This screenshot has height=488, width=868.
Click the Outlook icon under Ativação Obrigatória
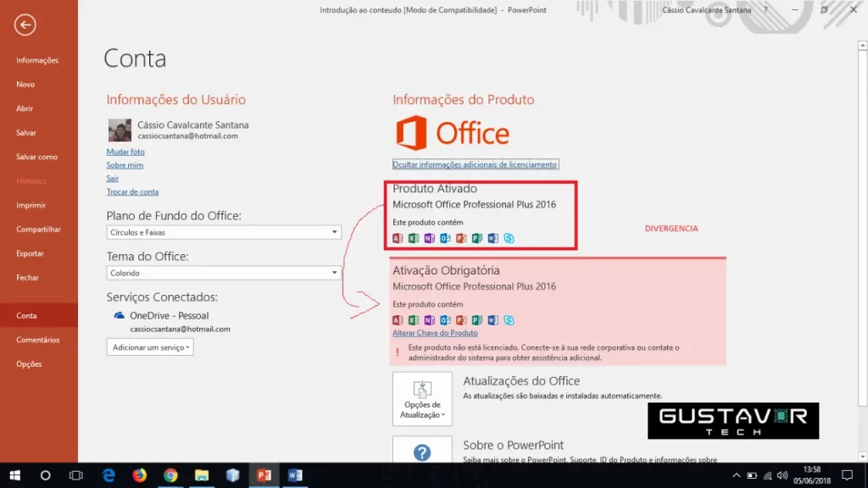pos(445,320)
